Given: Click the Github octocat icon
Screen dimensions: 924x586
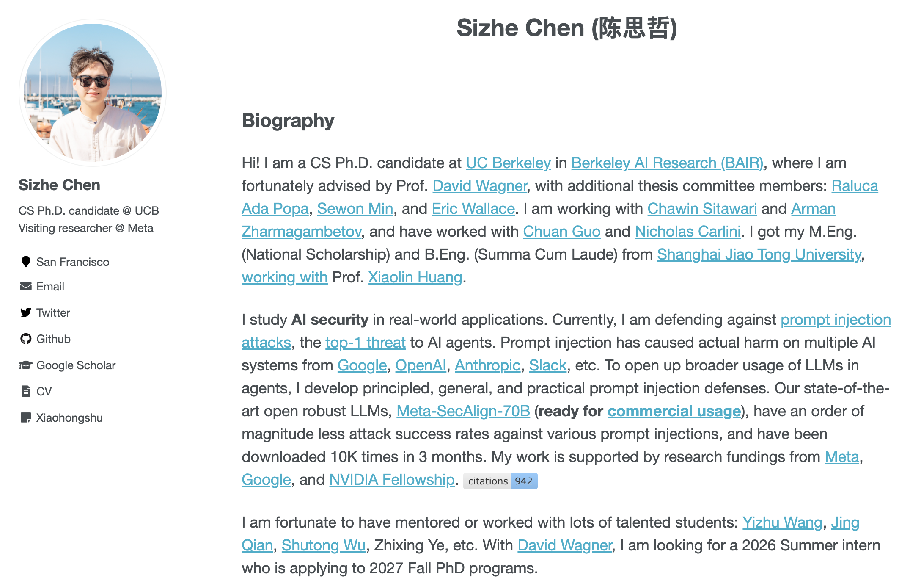Looking at the screenshot, I should (26, 339).
